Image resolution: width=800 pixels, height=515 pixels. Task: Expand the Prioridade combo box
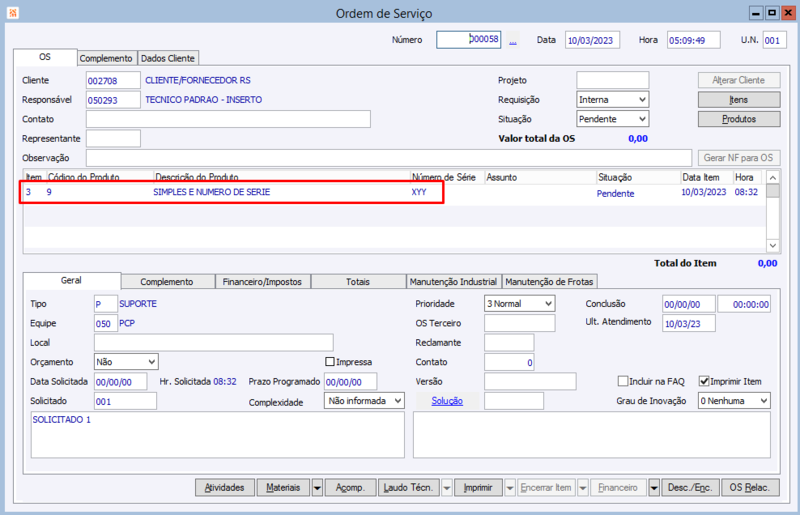519,304
